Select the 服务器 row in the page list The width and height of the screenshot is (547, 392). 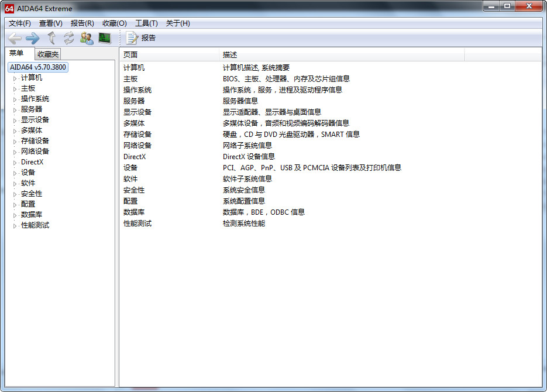coord(134,101)
